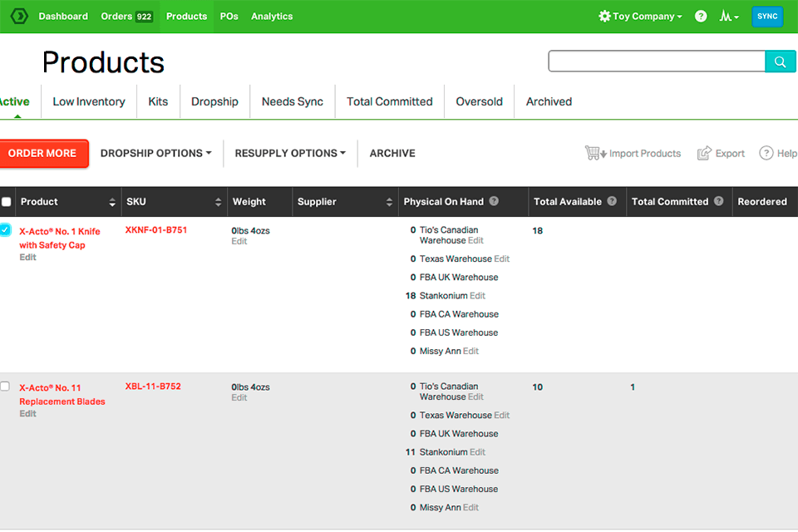
Task: Expand Dropship Options dropdown
Action: pos(155,153)
